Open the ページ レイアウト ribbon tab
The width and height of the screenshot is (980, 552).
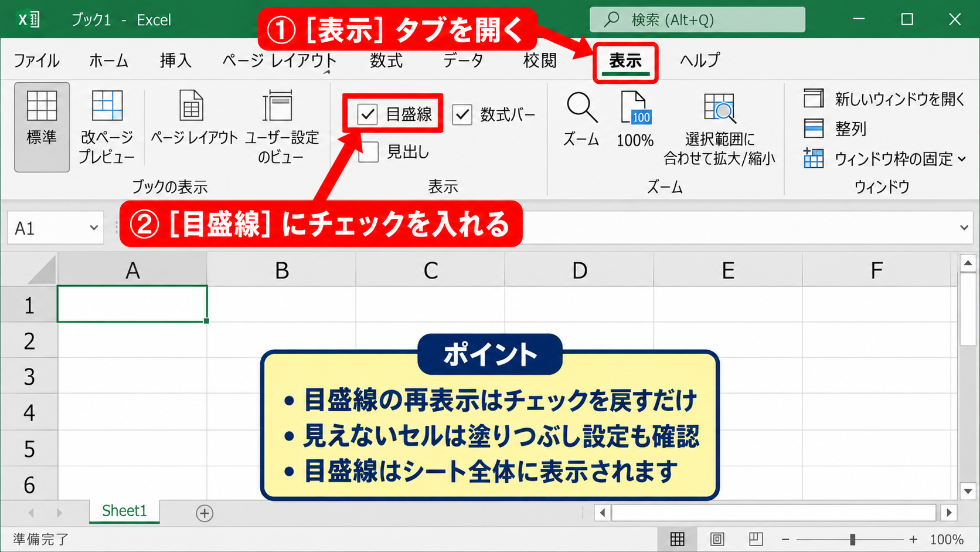(279, 60)
